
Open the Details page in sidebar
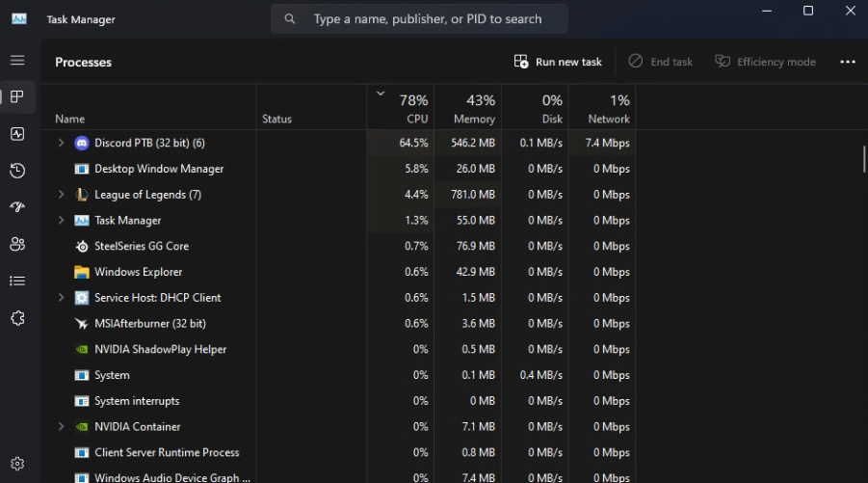coord(17,281)
